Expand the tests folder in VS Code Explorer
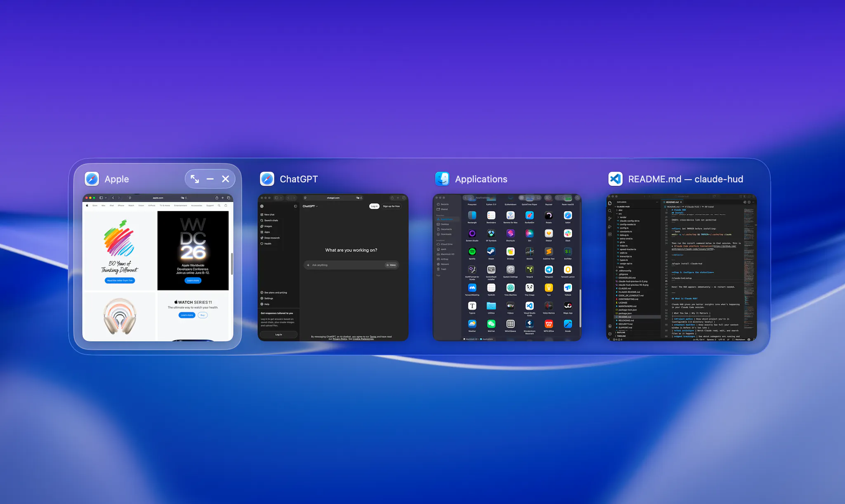The image size is (845, 504). (x=620, y=267)
